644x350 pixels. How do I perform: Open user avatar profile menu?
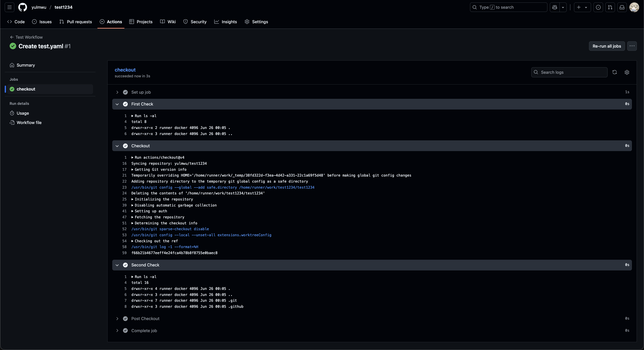pos(634,7)
